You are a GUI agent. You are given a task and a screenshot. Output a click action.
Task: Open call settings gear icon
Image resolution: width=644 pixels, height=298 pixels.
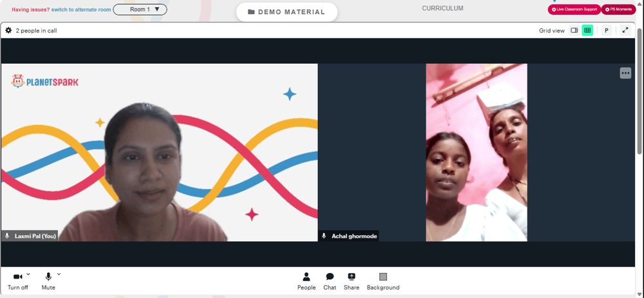[8, 30]
